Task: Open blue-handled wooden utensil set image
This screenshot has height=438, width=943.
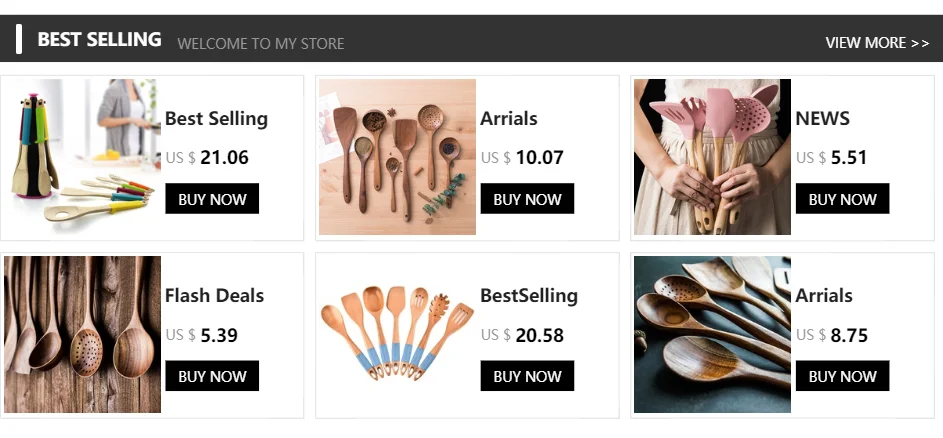Action: pyautogui.click(x=398, y=335)
